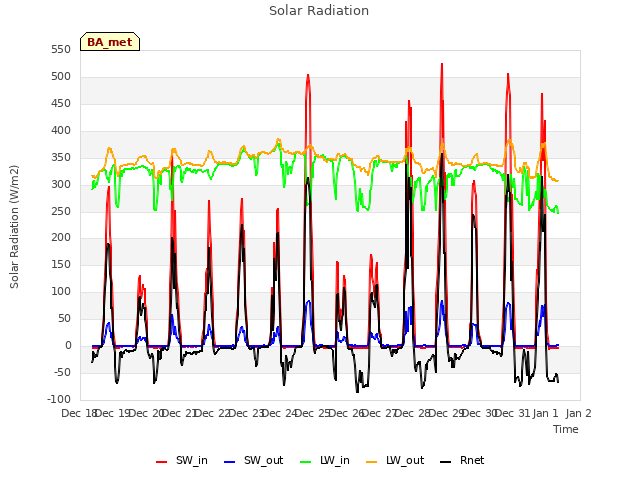Click the tallest red SW_in peak on Dec 28
The width and height of the screenshot is (640, 480).
click(x=442, y=64)
